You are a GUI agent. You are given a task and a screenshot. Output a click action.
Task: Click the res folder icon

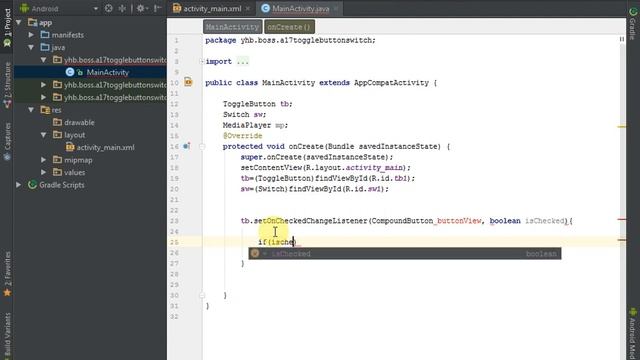(45, 110)
